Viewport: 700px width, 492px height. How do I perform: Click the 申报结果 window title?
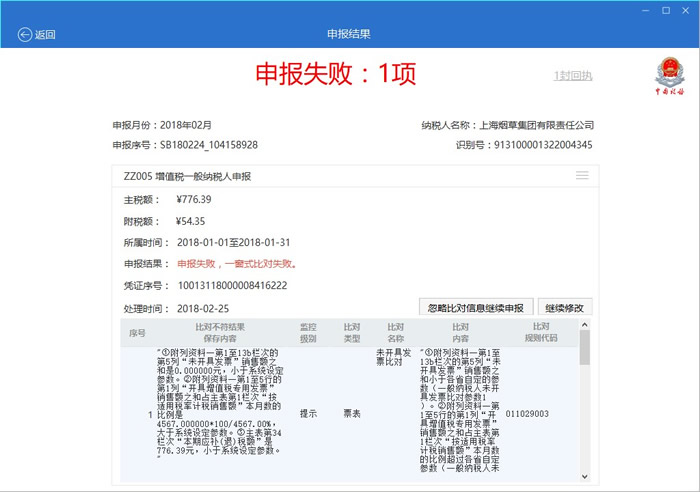[x=349, y=34]
